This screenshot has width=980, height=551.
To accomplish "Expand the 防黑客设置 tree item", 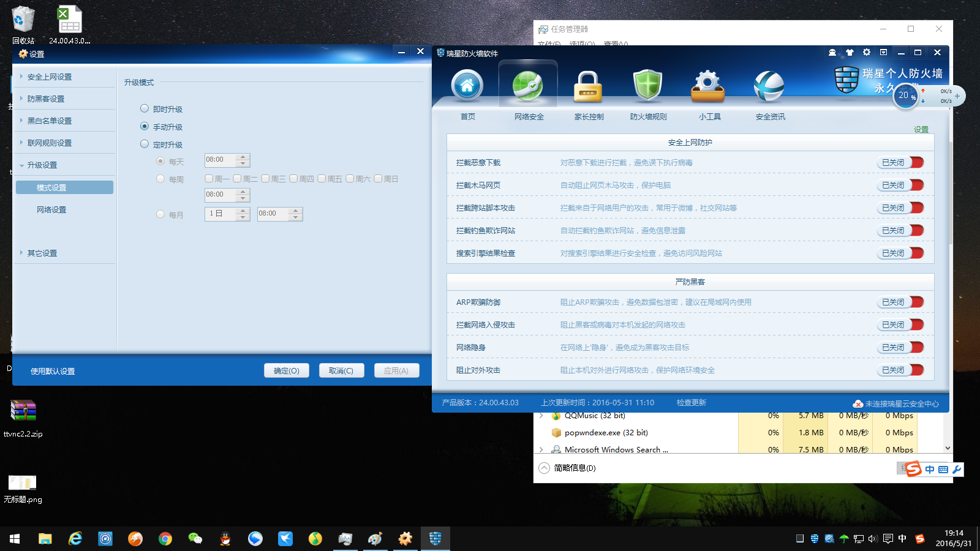I will pos(21,99).
